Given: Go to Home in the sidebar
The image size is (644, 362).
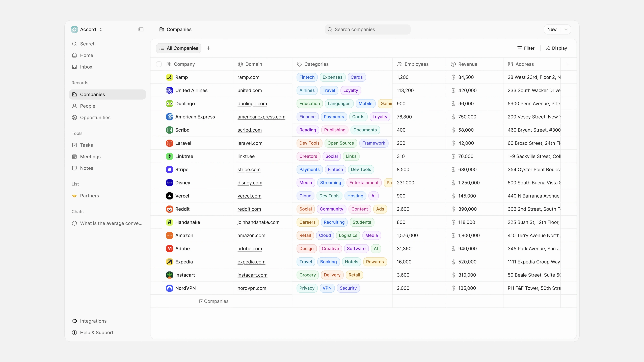Looking at the screenshot, I should coord(107,55).
